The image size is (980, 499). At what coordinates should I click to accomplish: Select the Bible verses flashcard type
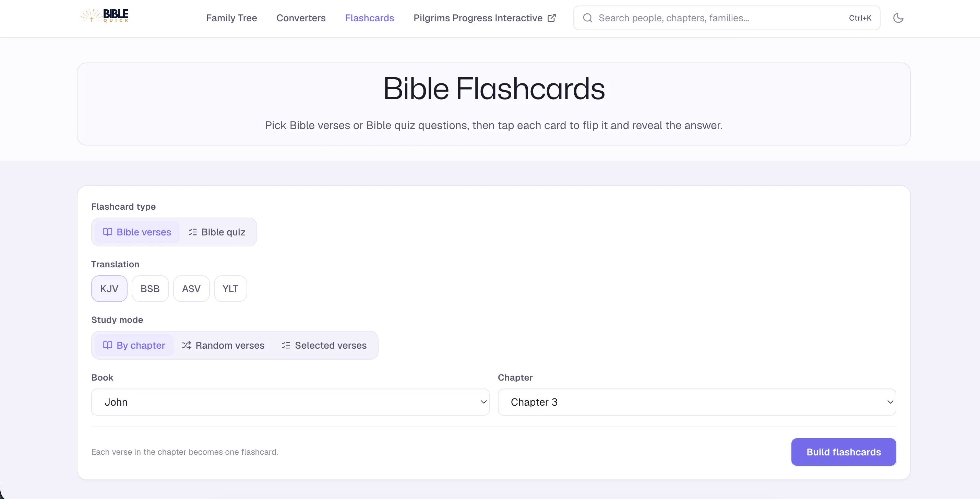coord(137,232)
